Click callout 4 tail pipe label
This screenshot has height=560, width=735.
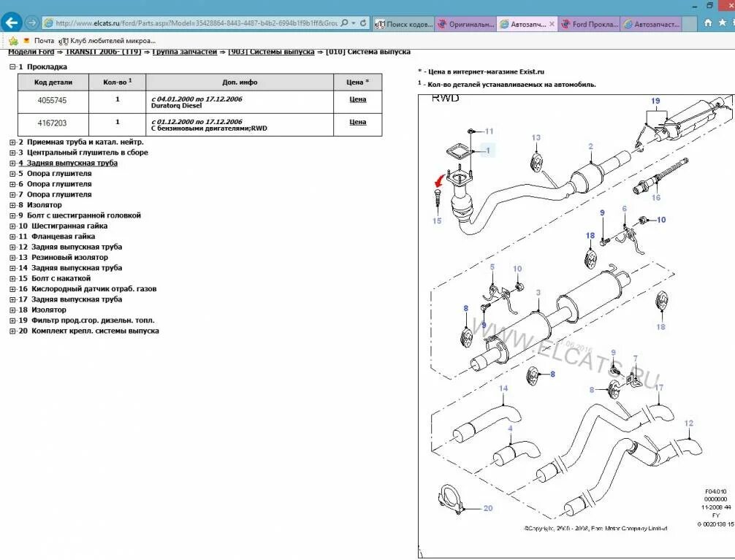(510, 429)
